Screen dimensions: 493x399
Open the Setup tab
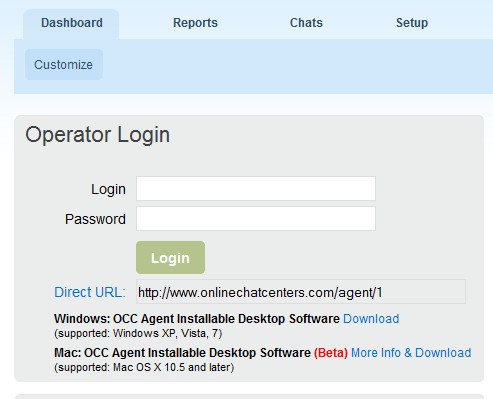coord(412,23)
